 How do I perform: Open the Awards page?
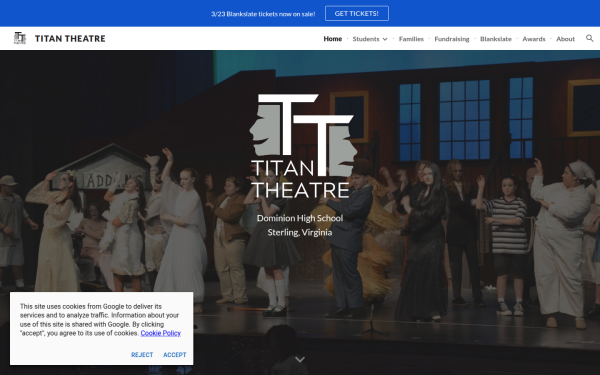(533, 39)
